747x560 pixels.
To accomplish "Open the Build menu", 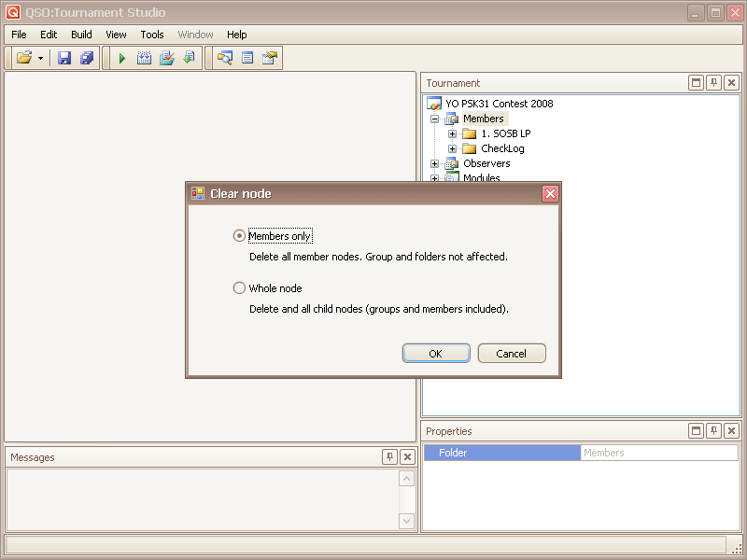I will coord(81,35).
